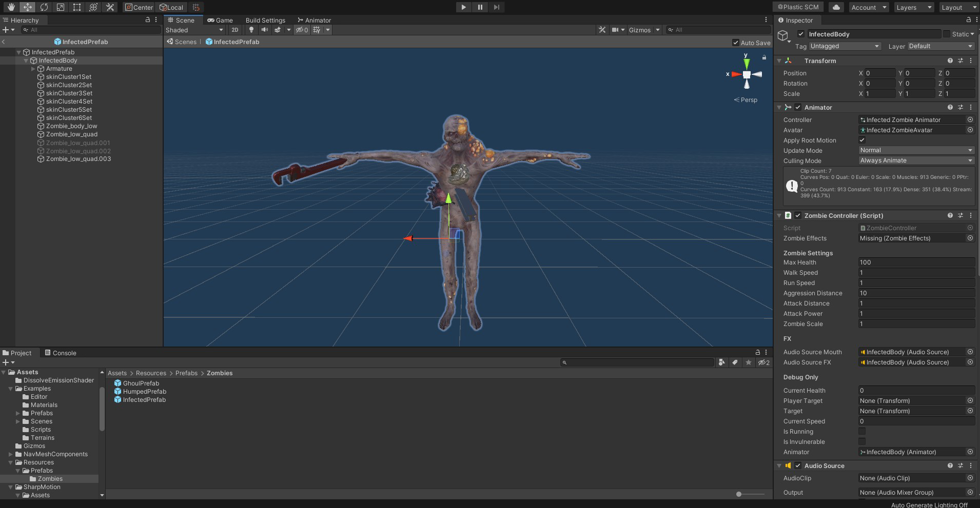Toggle InfectedBody active checkbox
980x508 pixels.
coord(801,34)
